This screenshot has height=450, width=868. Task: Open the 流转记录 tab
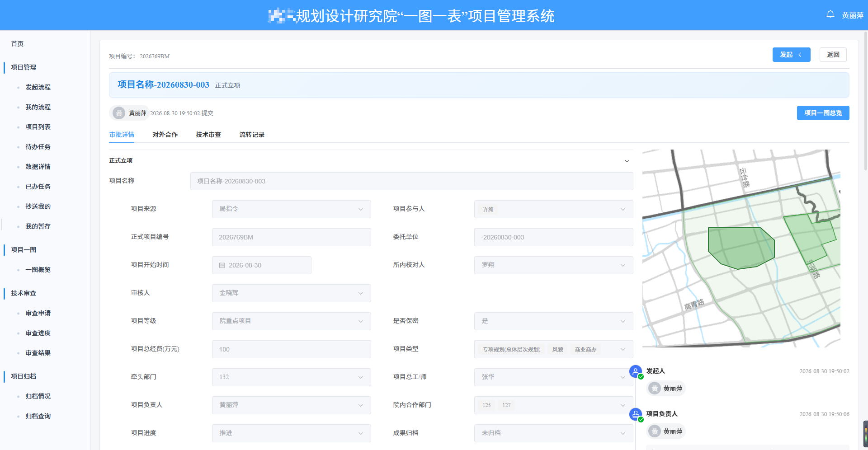coord(252,135)
